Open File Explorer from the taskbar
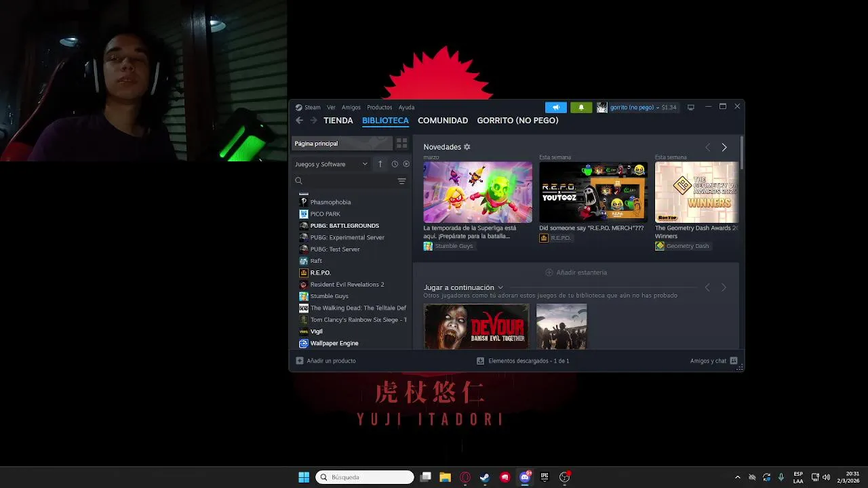Image resolution: width=868 pixels, height=488 pixels. tap(445, 477)
